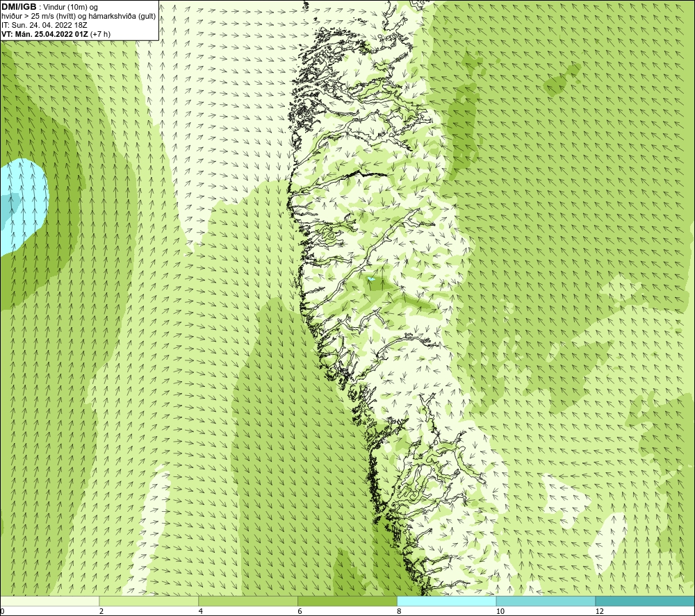The image size is (695, 616).
Task: Click the 10–12 m/s cyan legend swatch
Action: click(x=546, y=601)
